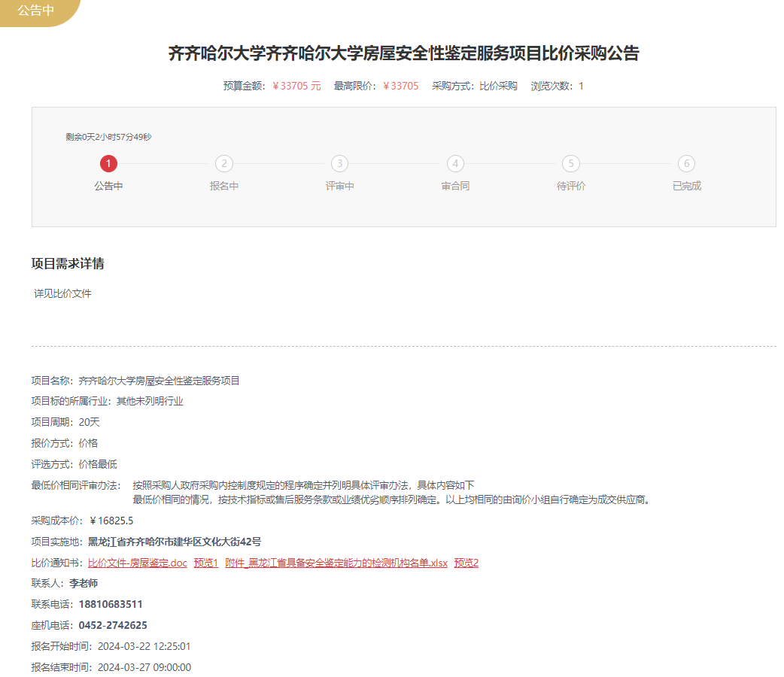Select step 5 circle above 待评价
The width and height of the screenshot is (784, 677).
571,163
